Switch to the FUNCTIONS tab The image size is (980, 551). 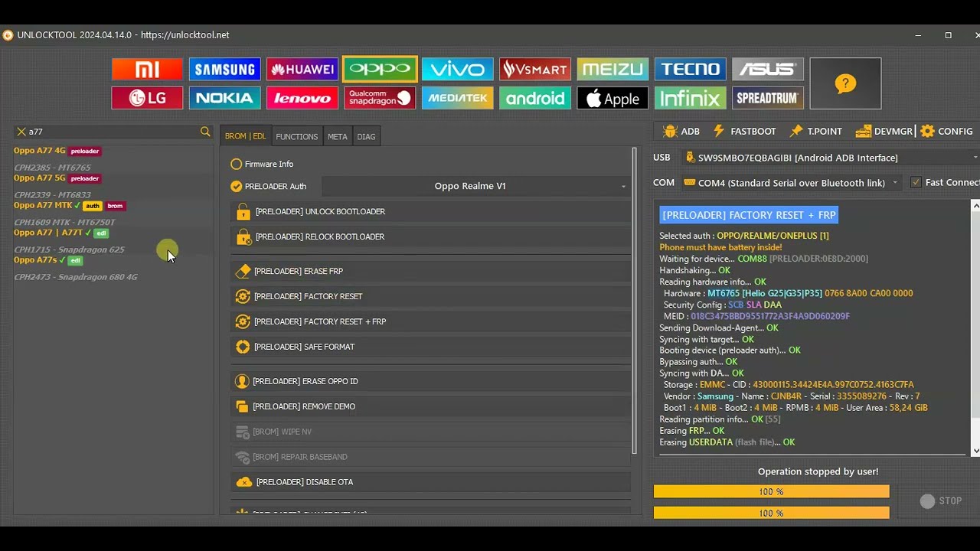[x=296, y=136]
